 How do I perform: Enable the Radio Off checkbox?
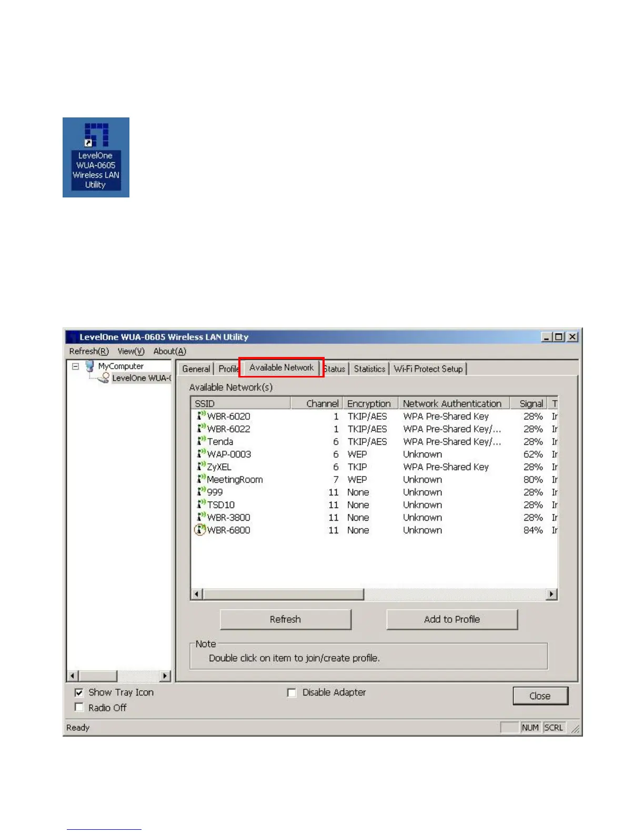(79, 707)
